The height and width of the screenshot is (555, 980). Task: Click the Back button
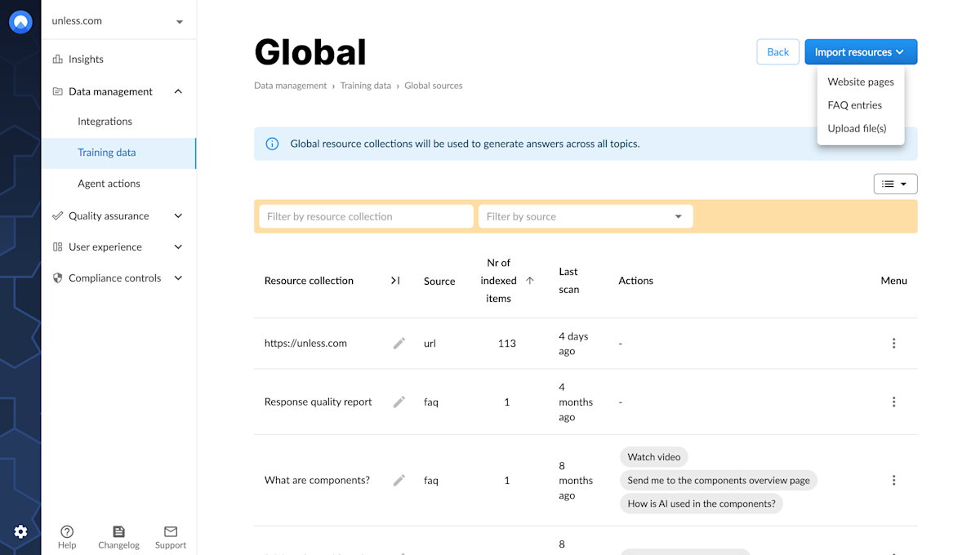tap(777, 52)
